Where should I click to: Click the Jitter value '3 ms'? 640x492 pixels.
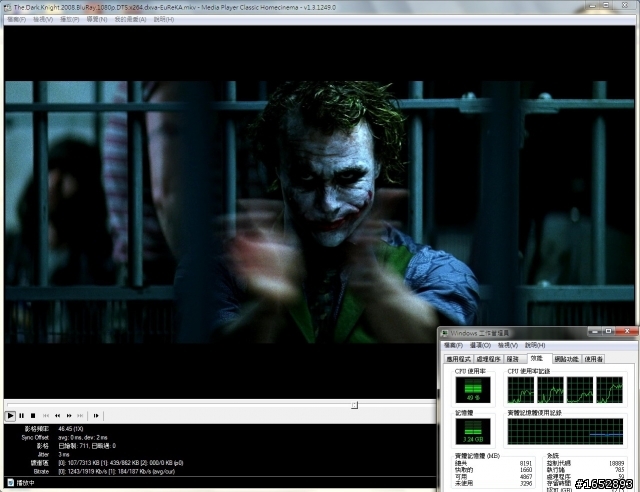(x=64, y=454)
